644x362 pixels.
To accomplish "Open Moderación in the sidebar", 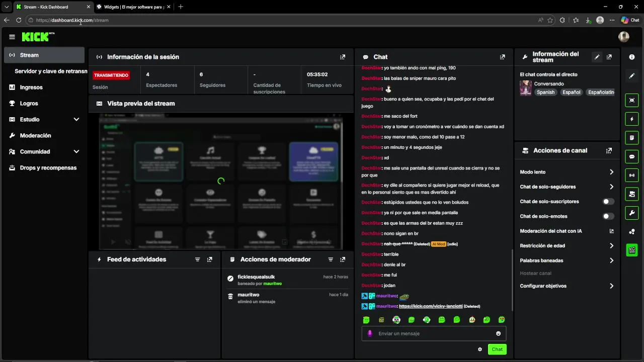I will (44, 136).
